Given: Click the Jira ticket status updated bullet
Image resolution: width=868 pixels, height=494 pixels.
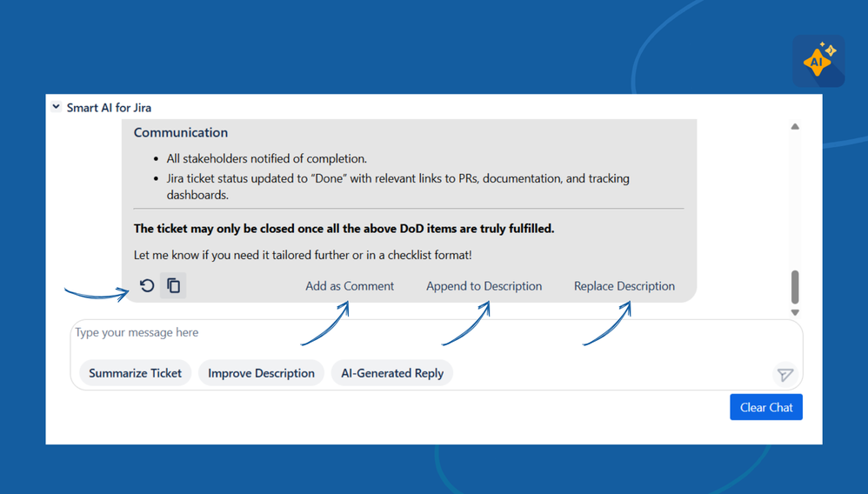Looking at the screenshot, I should pyautogui.click(x=398, y=187).
